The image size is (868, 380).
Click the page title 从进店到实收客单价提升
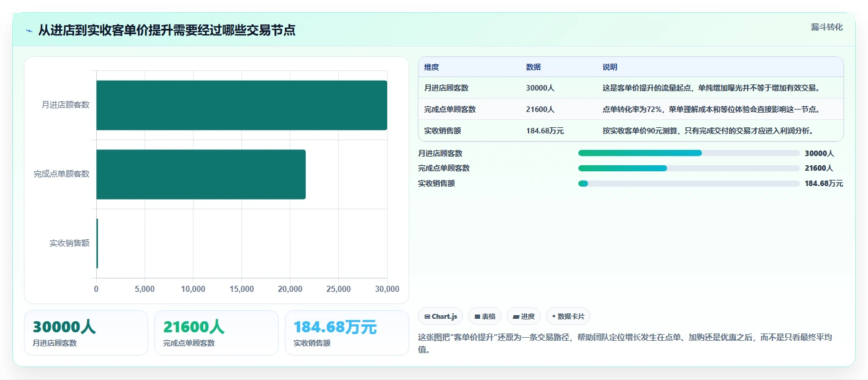(167, 30)
